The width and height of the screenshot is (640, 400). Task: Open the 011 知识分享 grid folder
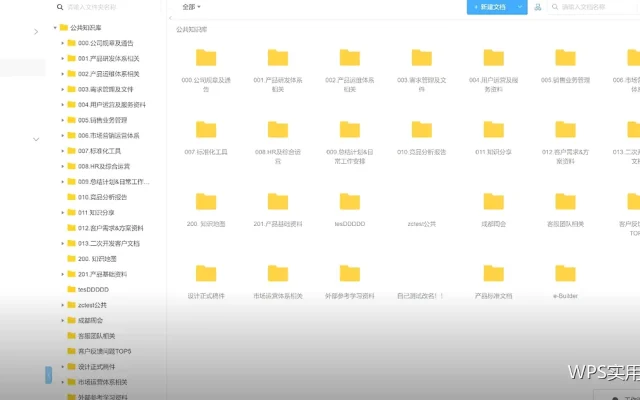pos(493,129)
